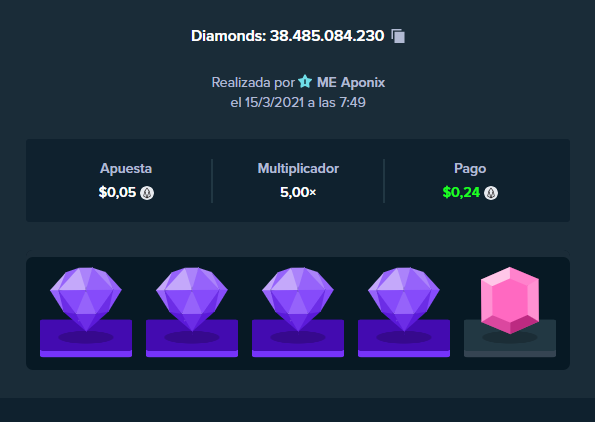
Task: Click the Diamonds: 38.485.084.230 title
Action: click(288, 36)
